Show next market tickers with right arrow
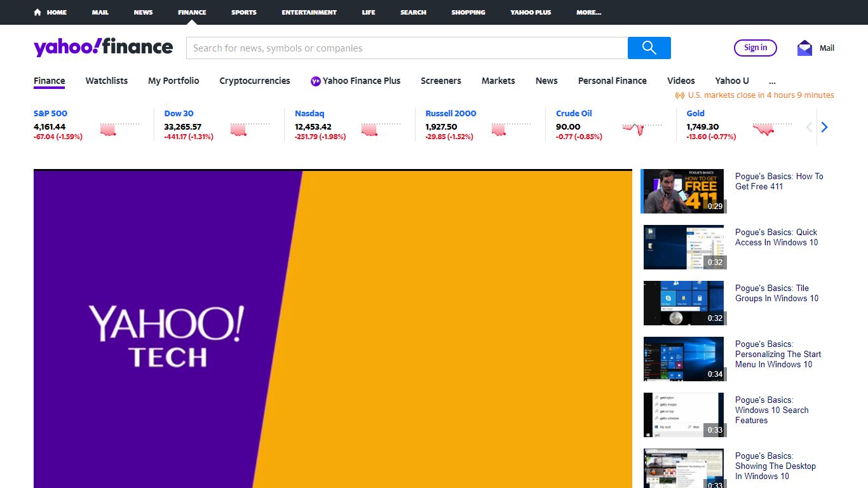 tap(824, 127)
